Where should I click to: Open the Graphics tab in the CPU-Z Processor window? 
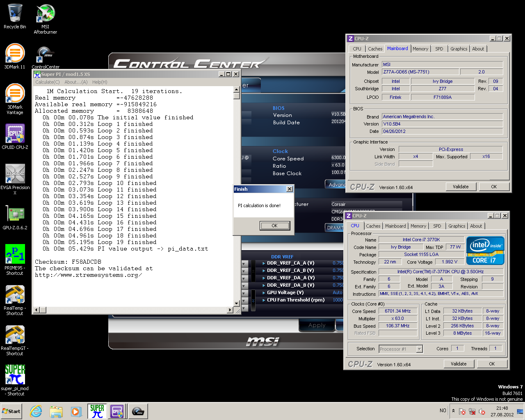pyautogui.click(x=457, y=226)
